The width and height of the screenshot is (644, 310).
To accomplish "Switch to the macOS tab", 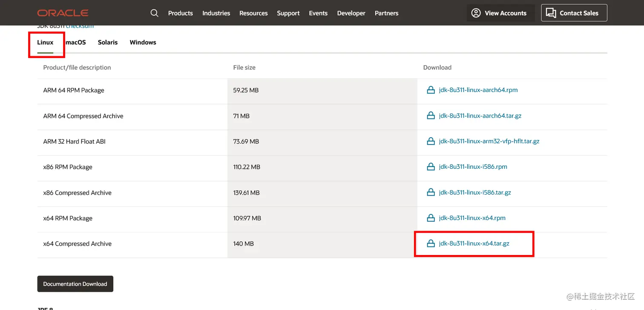I will click(x=75, y=42).
